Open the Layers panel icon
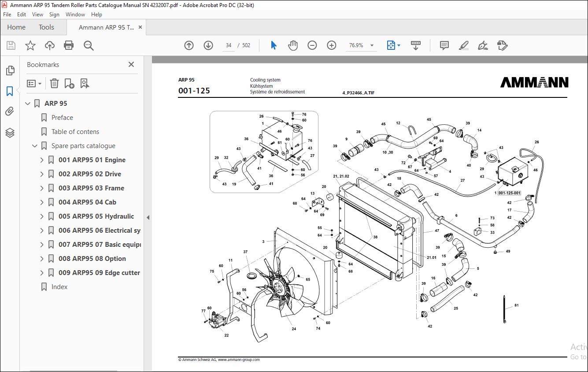This screenshot has width=588, height=372. 10,133
